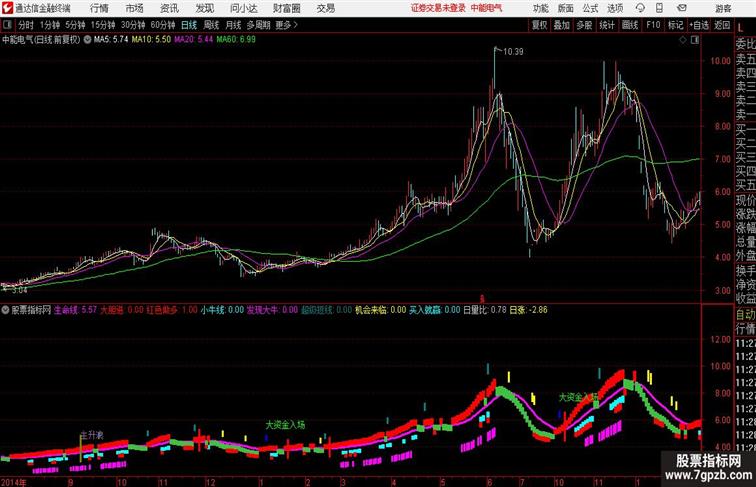The image size is (756, 487).
Task: Select the 日线 daily period tab
Action: coord(189,25)
